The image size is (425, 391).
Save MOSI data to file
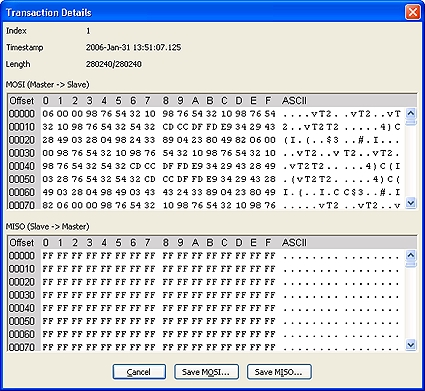point(206,372)
